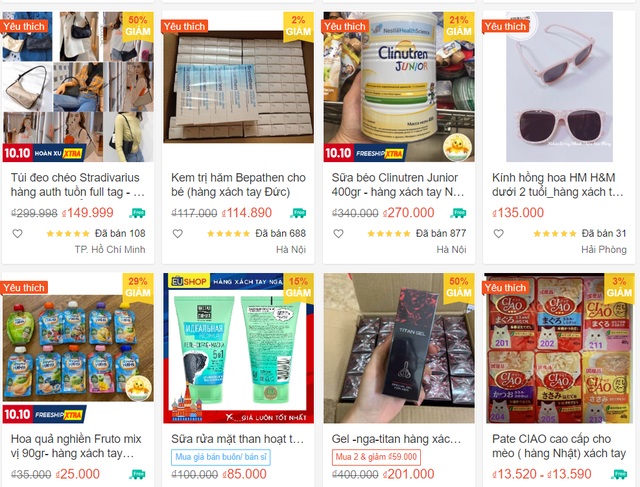
Task: Click Mua giá bán buôn/ bán sỉ label
Action: [x=221, y=457]
